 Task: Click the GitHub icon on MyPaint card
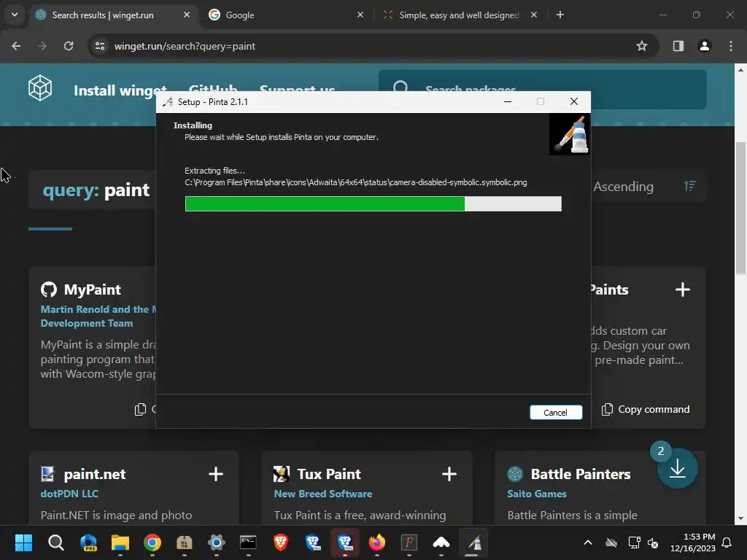[49, 289]
